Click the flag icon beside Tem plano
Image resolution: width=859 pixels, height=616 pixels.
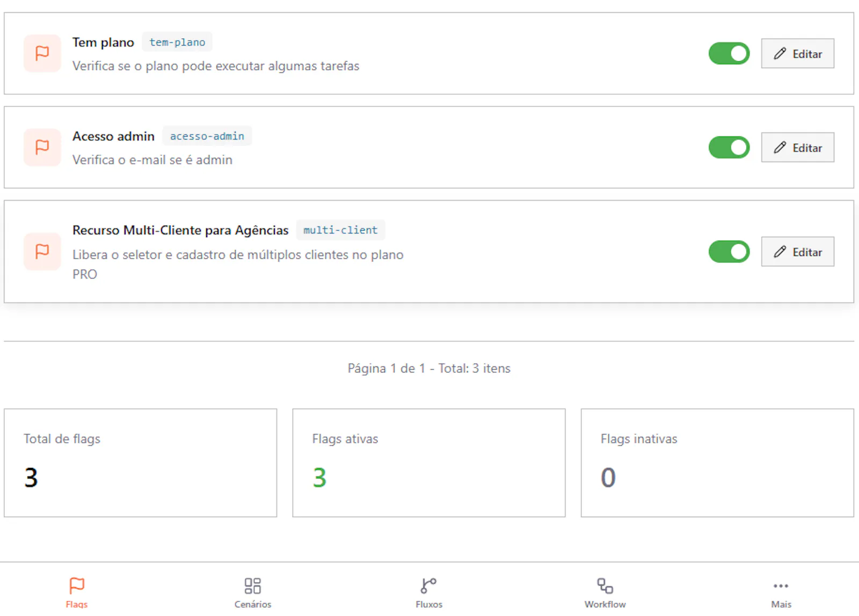click(42, 53)
